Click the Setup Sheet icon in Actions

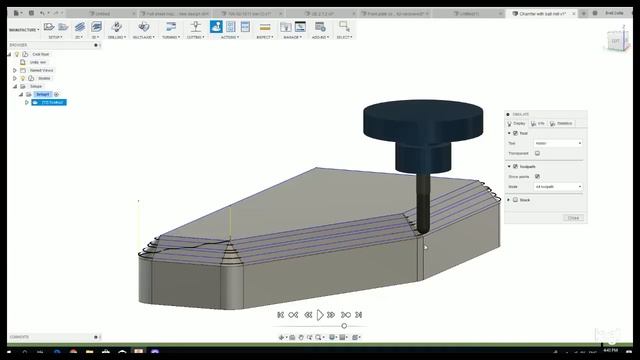click(x=245, y=27)
